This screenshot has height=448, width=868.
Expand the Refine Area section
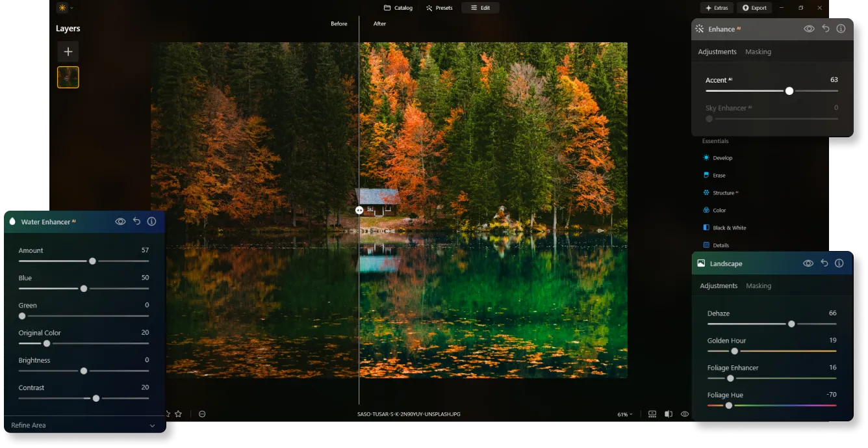pos(152,425)
